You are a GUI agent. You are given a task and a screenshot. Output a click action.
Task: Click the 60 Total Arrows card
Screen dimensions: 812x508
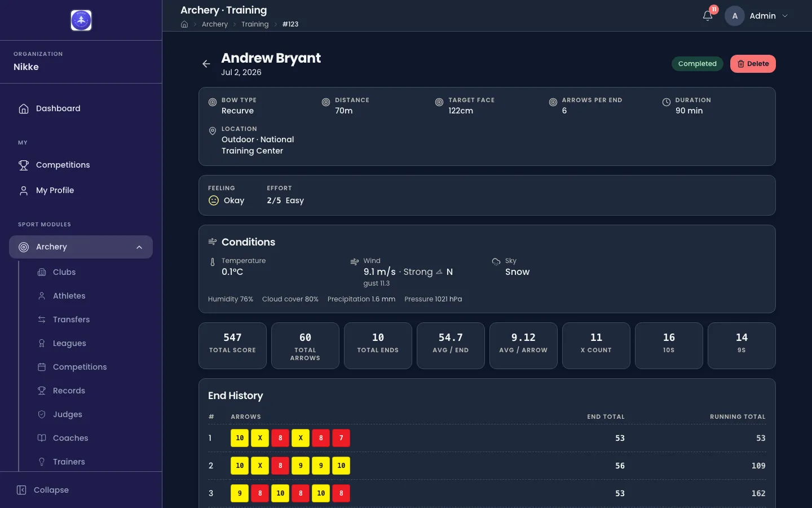(x=305, y=345)
